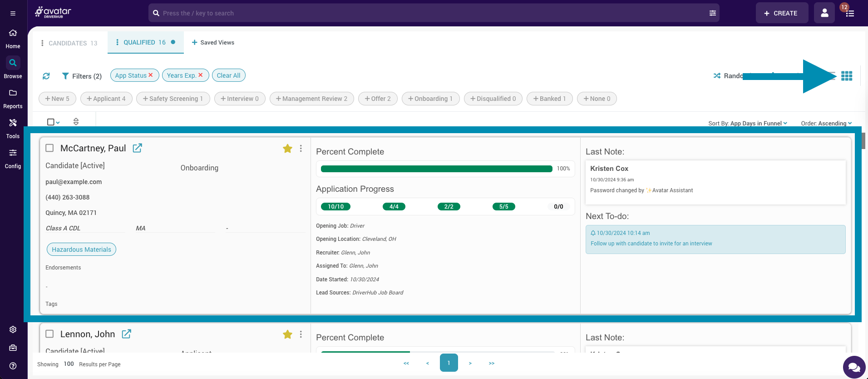The height and width of the screenshot is (379, 868).
Task: Click the refresh list icon
Action: click(x=46, y=76)
